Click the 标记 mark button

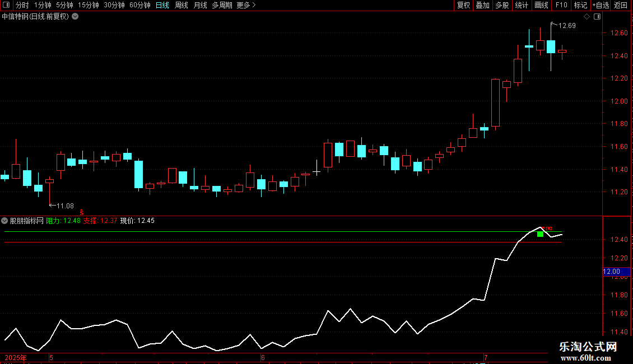tap(580, 5)
